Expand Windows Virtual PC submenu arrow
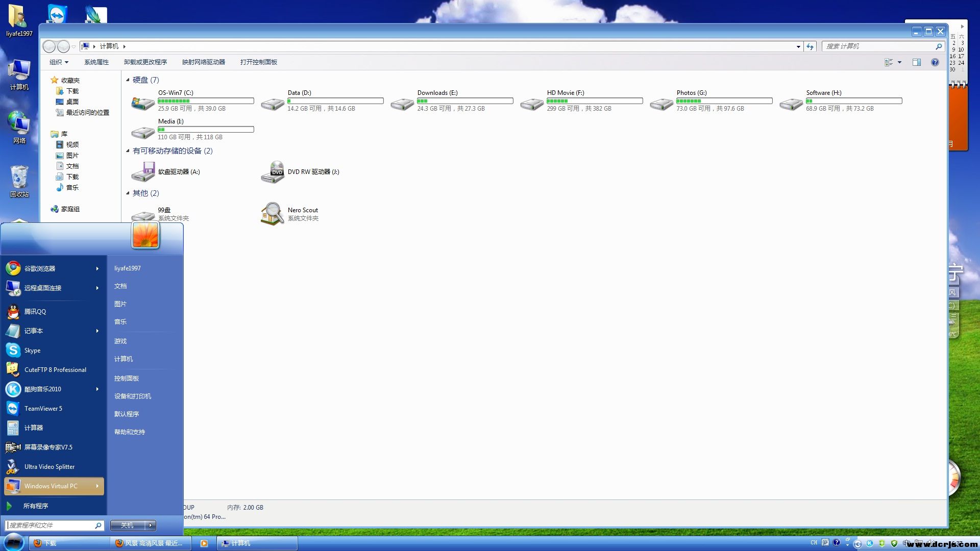The width and height of the screenshot is (980, 551). click(x=97, y=486)
